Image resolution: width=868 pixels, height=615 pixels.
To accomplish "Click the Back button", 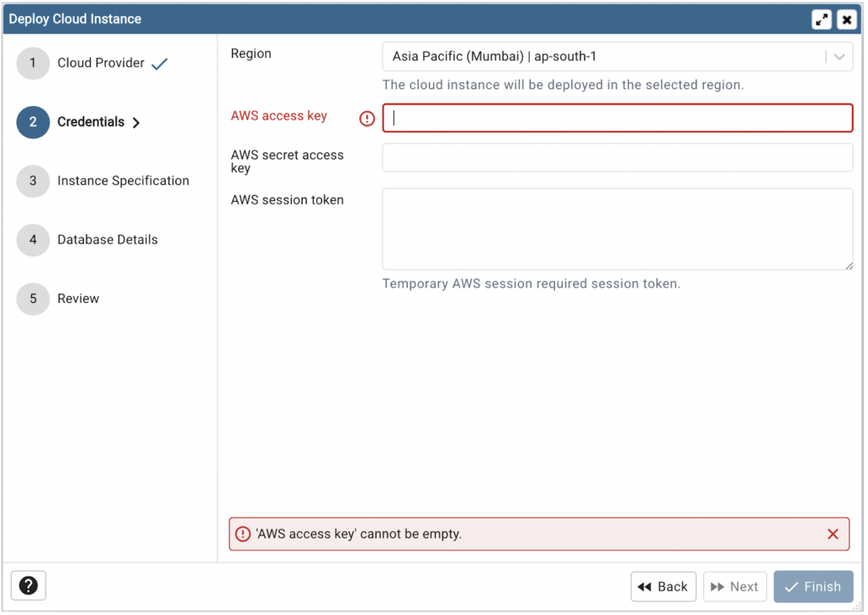I will (664, 586).
